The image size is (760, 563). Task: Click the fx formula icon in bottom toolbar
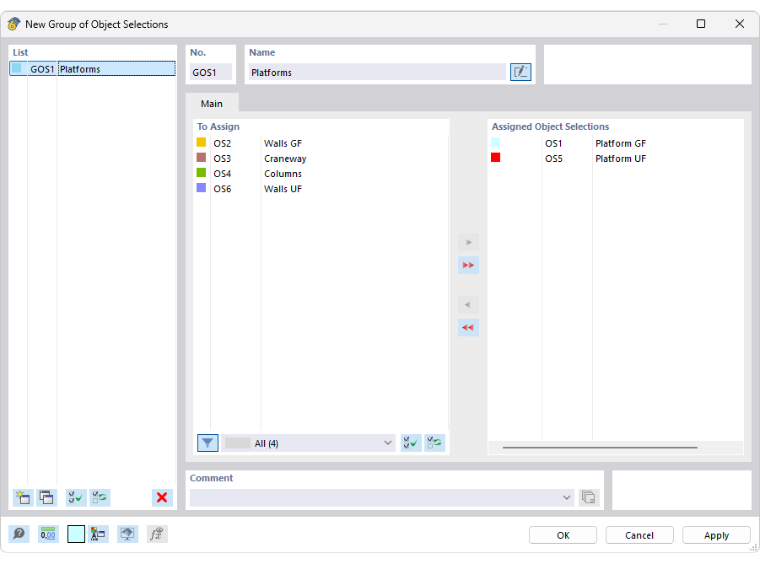pos(157,534)
